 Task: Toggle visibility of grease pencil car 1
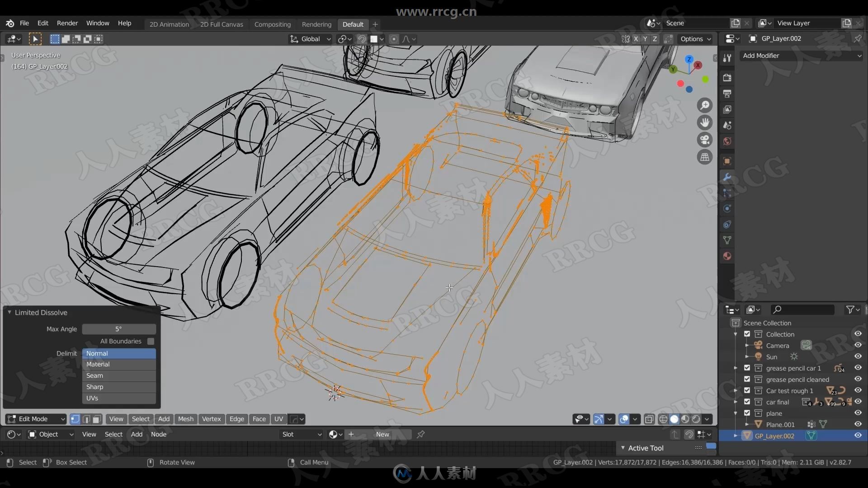857,368
